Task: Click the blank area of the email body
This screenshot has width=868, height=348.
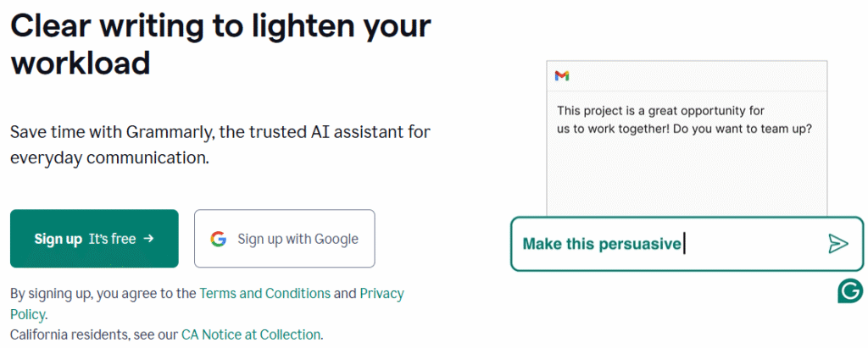Action: [687, 177]
